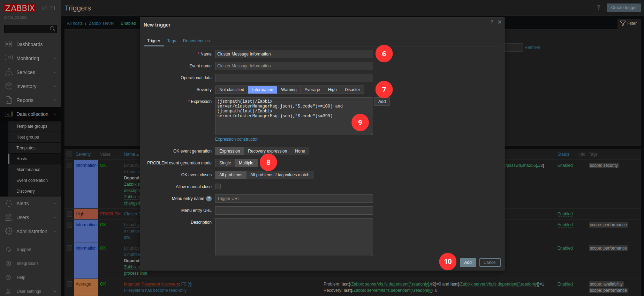Screen dimensions: 644x296
Task: Click the search magnifier icon in sidebar
Action: tap(53, 29)
